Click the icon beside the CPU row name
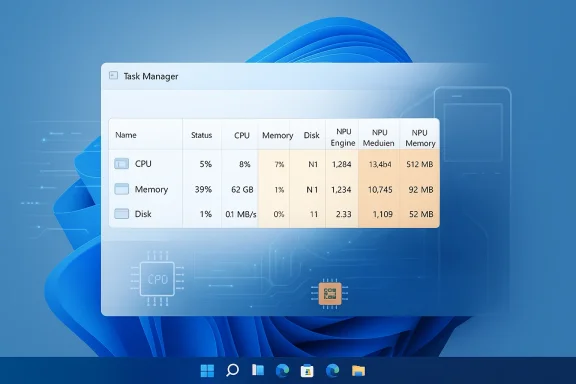Screen dimensions: 576x384 (x=122, y=164)
